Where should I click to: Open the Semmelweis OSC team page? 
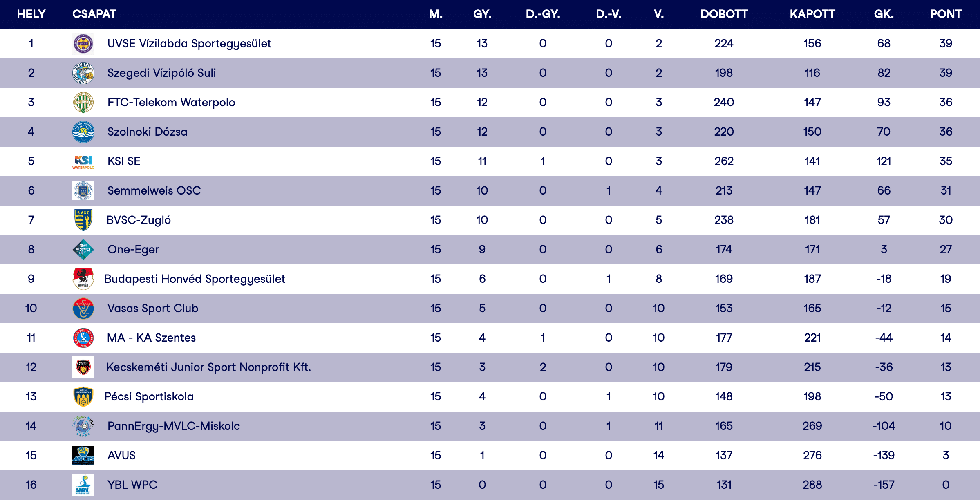pos(154,191)
